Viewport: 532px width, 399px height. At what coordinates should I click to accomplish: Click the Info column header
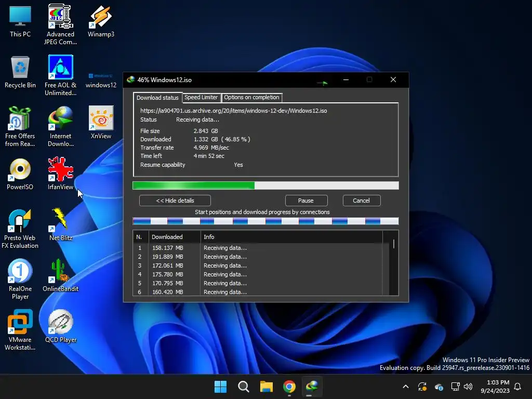[x=291, y=237]
